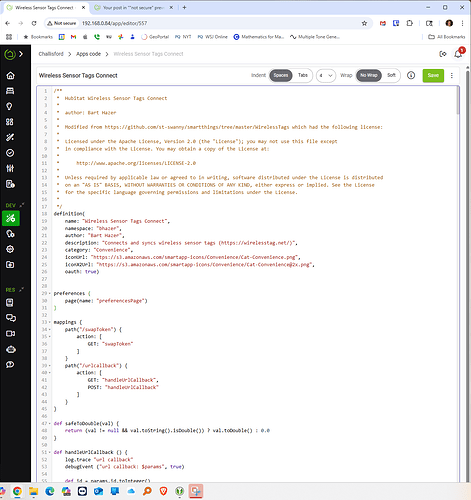Collapse the preferences block at line 29
Screen dimensions: 471x500
(x=50, y=294)
